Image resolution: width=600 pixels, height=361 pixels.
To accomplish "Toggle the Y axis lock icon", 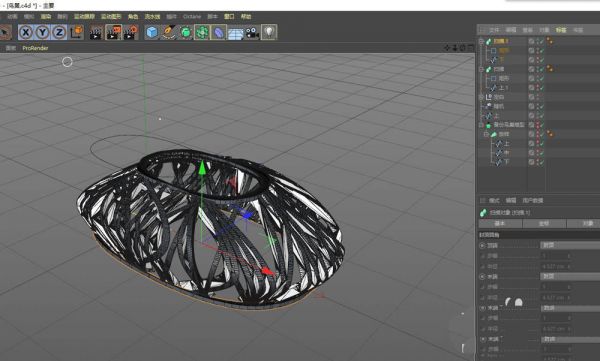I will 42,32.
